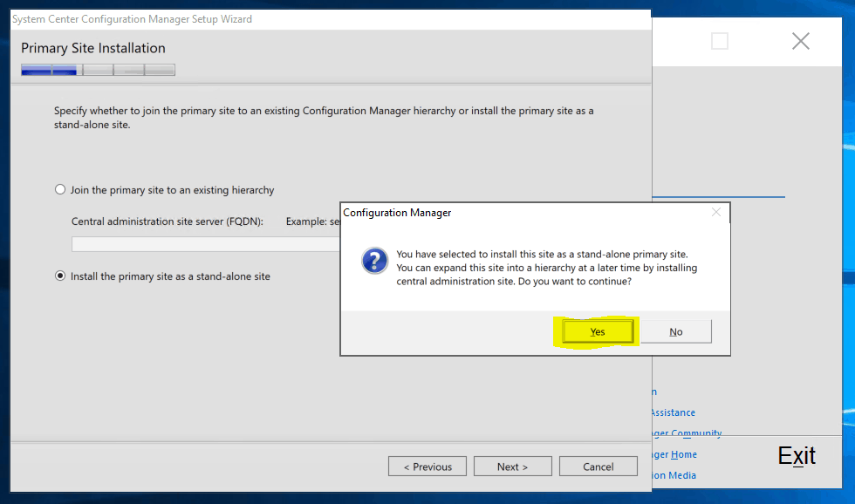This screenshot has width=855, height=504.
Task: Confirm with the Yes button
Action: [x=598, y=331]
